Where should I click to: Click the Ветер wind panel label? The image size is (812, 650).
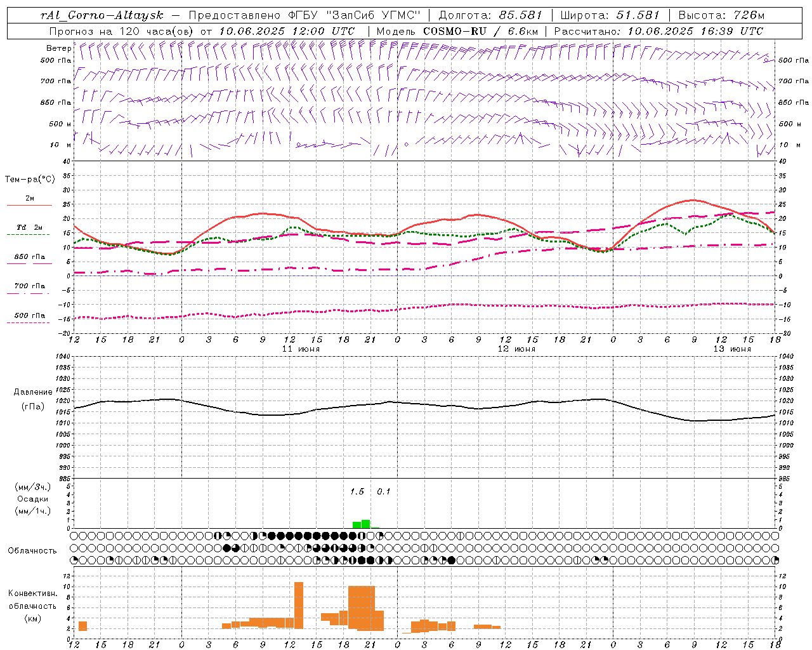(58, 48)
